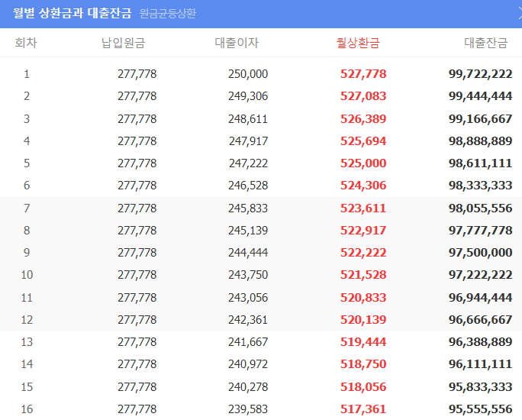
Task: Select monthly payment 518,056
Action: 363,387
